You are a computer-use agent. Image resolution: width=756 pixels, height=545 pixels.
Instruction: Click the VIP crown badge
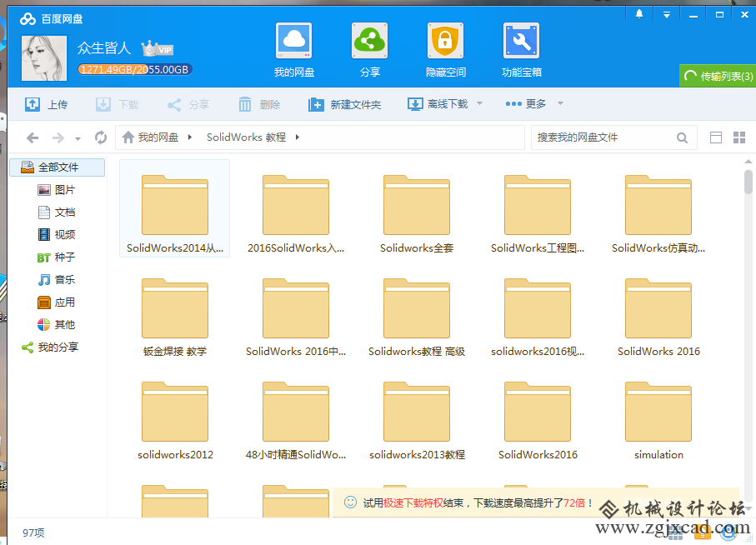(x=158, y=48)
